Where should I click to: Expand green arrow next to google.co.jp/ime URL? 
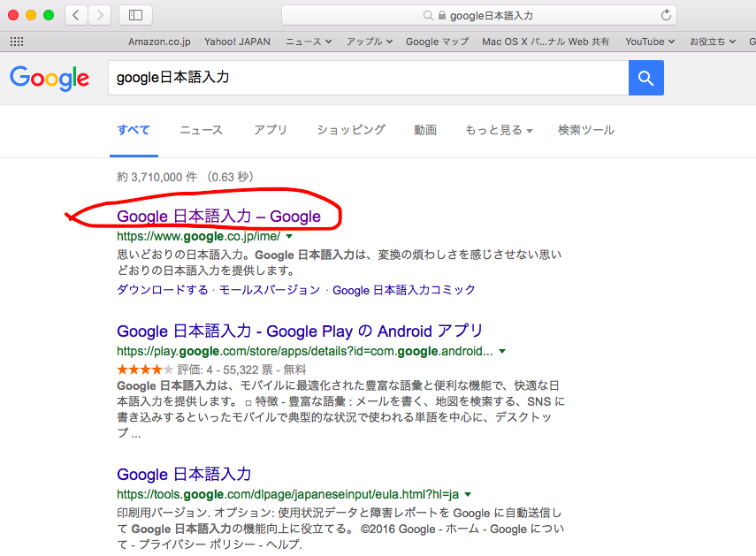(289, 237)
